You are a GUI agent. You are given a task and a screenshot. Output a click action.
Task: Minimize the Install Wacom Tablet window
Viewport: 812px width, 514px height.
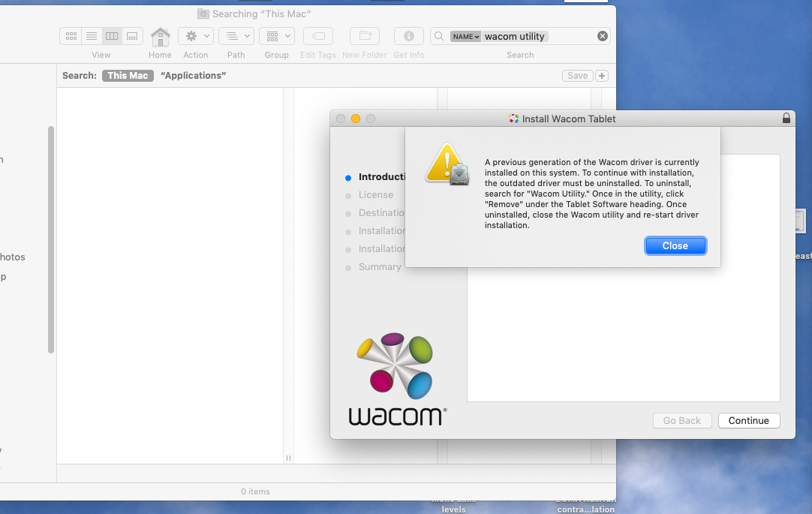pos(356,119)
